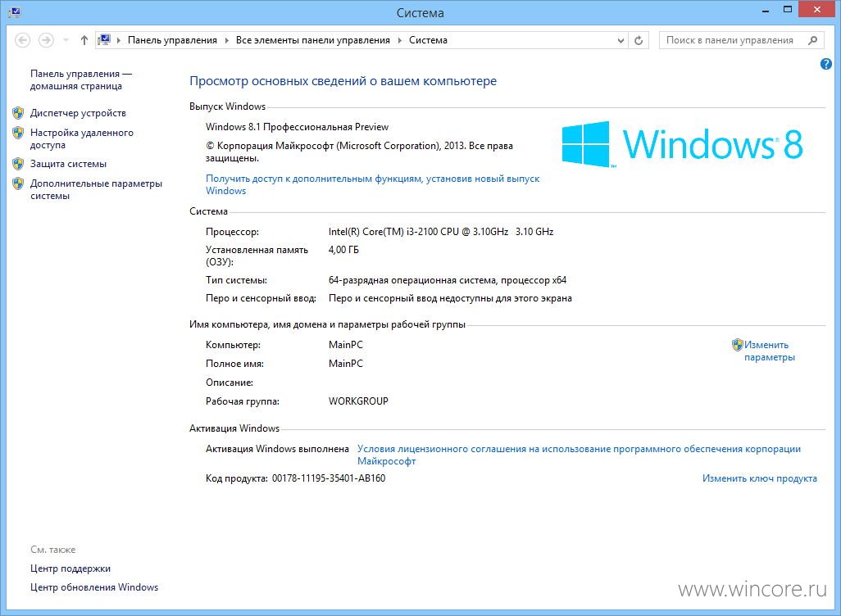This screenshot has height=616, width=841.
Task: Expand the chevron before Система breadcrumb
Action: pos(399,40)
